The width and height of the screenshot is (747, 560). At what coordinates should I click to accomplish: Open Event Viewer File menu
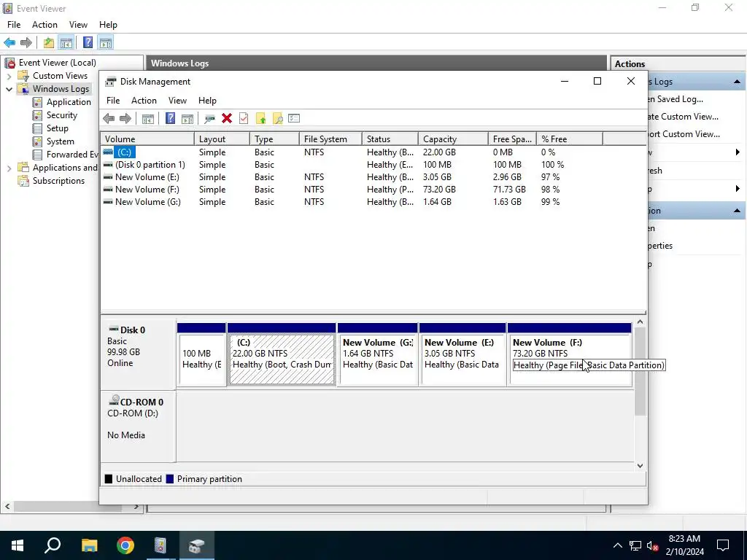pos(14,25)
